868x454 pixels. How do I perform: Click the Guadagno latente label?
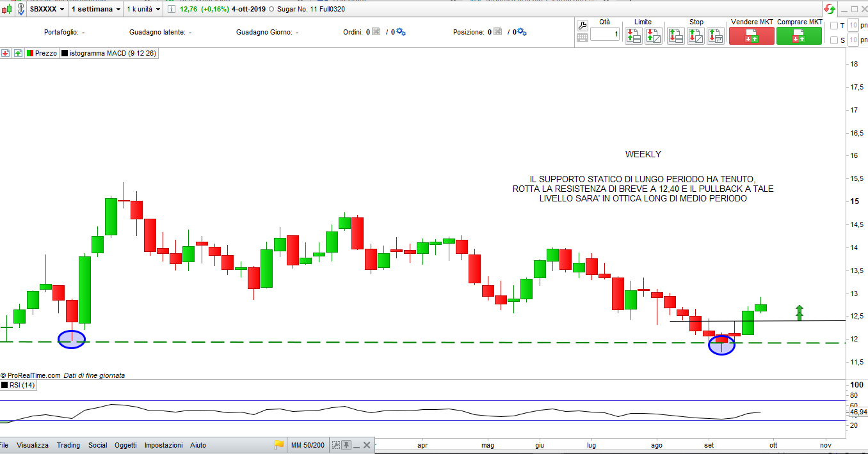pos(157,32)
